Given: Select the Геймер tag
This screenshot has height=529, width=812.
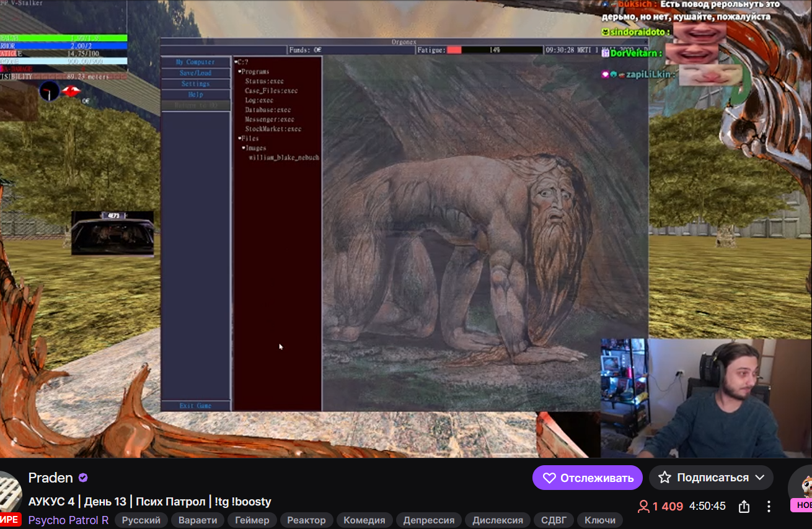Looking at the screenshot, I should pyautogui.click(x=252, y=520).
